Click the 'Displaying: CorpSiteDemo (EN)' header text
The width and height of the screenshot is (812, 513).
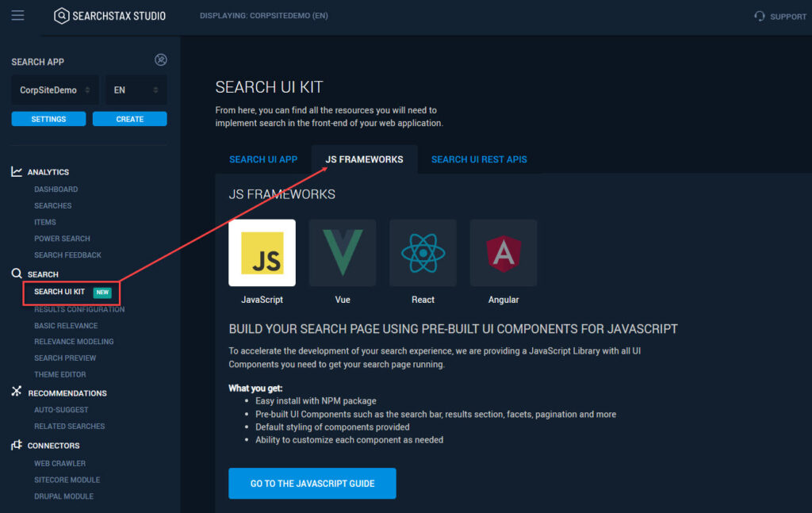[264, 16]
